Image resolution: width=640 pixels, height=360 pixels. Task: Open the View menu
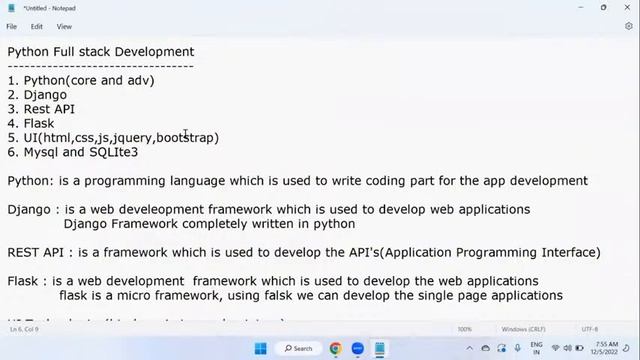coord(64,27)
